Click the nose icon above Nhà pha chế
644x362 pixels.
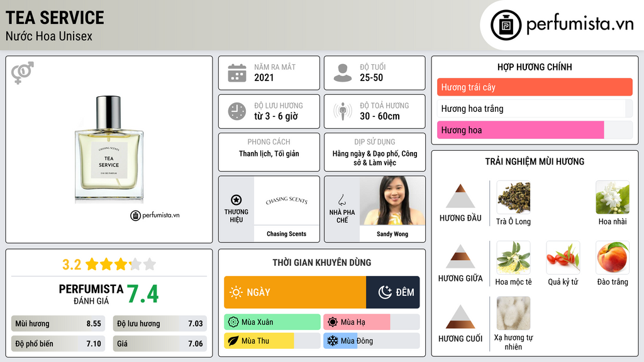(x=341, y=200)
